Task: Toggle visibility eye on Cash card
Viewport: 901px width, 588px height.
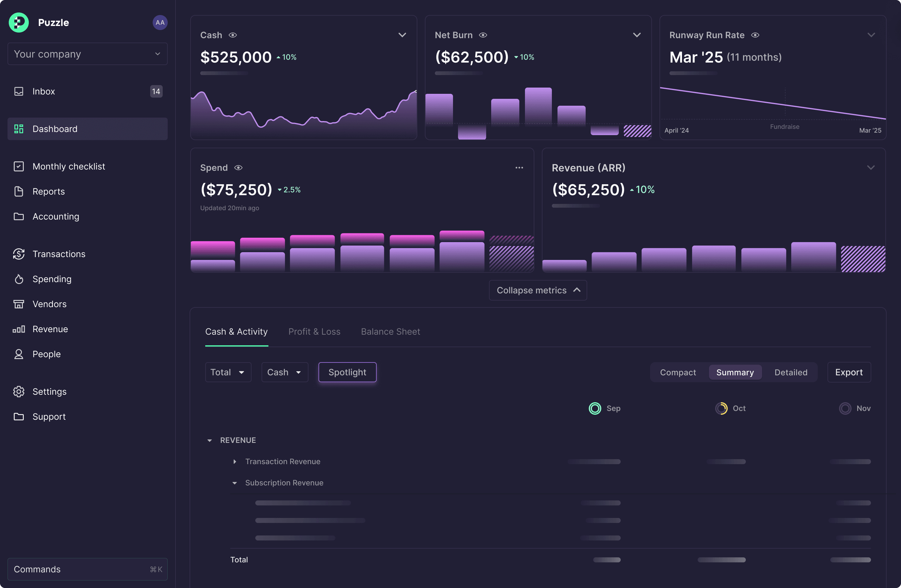Action: pyautogui.click(x=233, y=35)
